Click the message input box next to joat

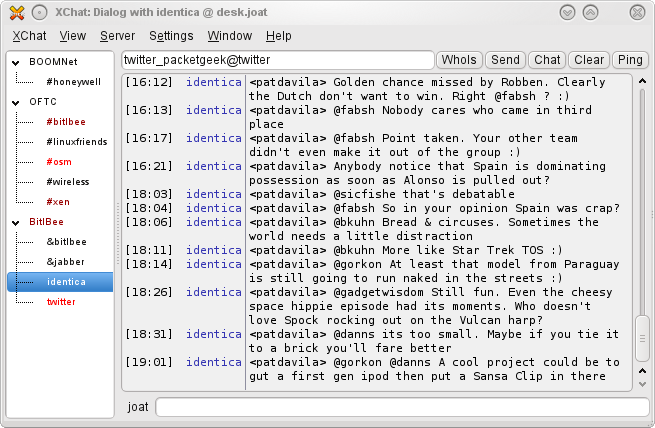pyautogui.click(x=402, y=407)
